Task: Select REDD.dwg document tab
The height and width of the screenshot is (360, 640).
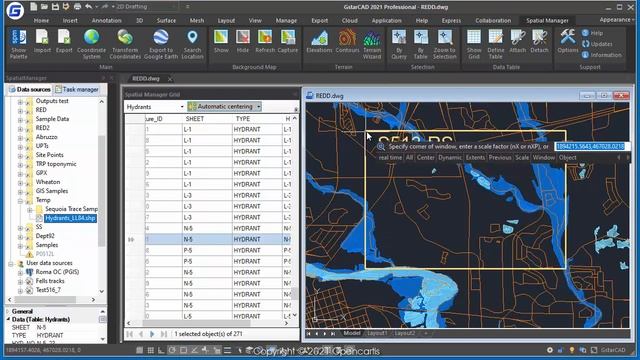Action: (x=146, y=79)
